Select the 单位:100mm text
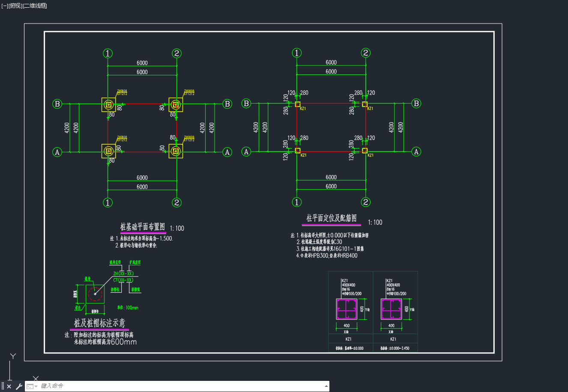The image size is (568, 392). 128,308
